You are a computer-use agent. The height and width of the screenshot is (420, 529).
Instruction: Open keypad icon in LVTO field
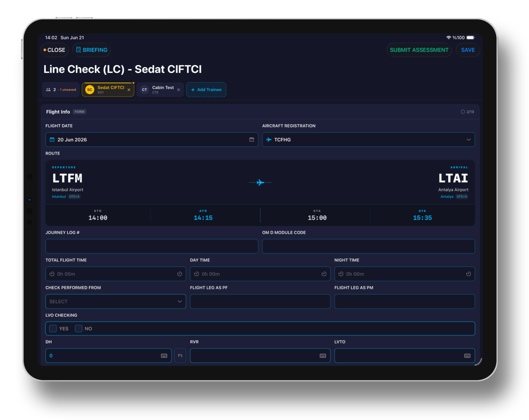coord(467,356)
